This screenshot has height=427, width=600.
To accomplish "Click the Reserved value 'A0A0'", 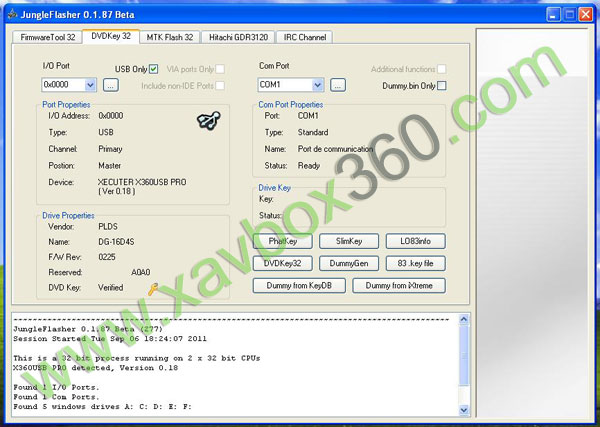I will click(x=140, y=272).
